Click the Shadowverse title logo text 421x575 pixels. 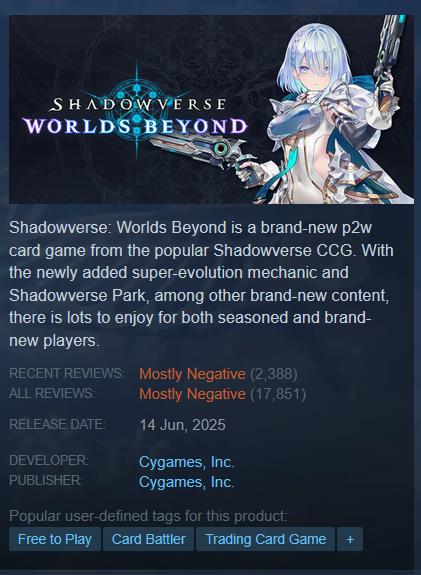138,105
